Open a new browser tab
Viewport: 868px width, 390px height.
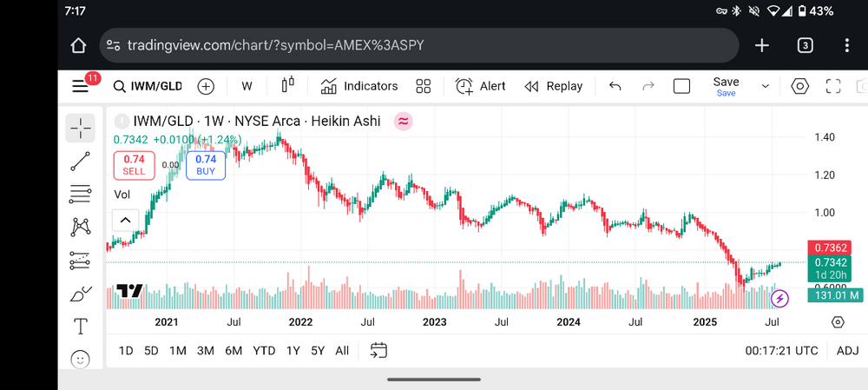coord(762,45)
